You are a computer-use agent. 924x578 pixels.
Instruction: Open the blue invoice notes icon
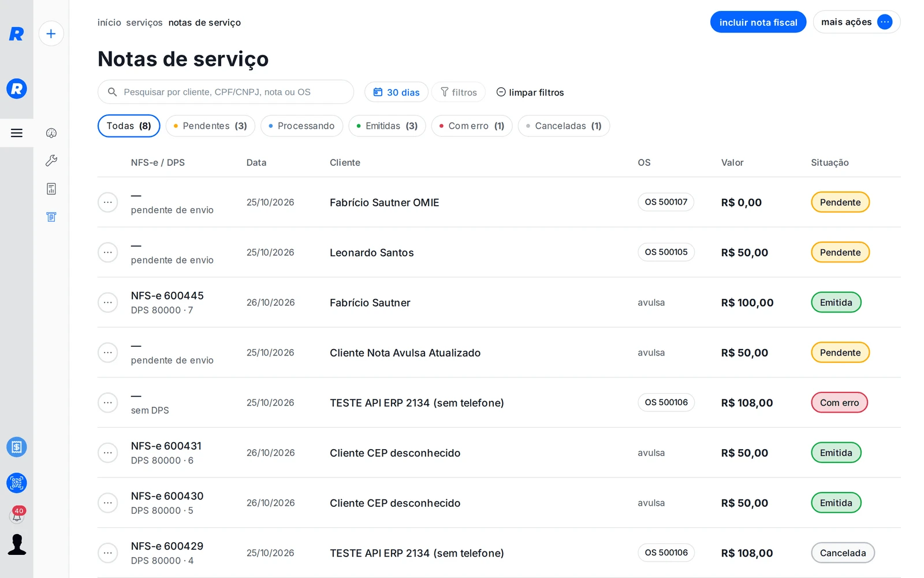pyautogui.click(x=51, y=217)
